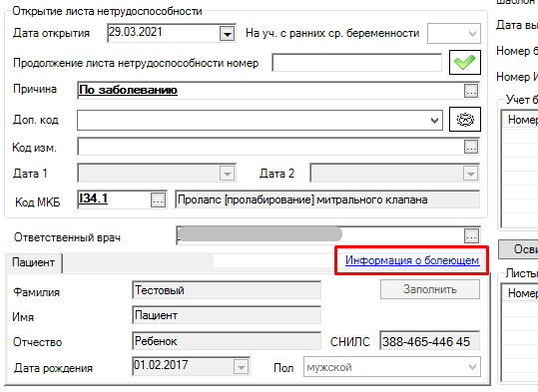Open the Ответственный врач ellipsis picker
Screen dimensions: 538x392
(471, 235)
